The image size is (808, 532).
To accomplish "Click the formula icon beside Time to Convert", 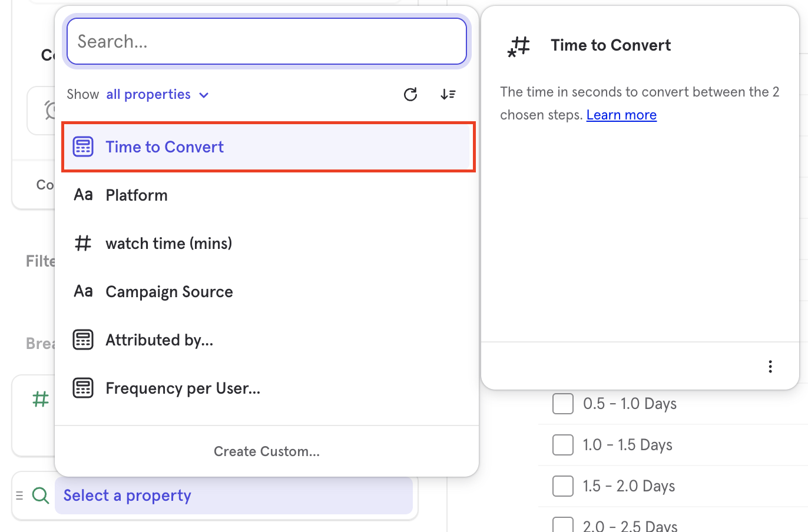I will tap(83, 147).
